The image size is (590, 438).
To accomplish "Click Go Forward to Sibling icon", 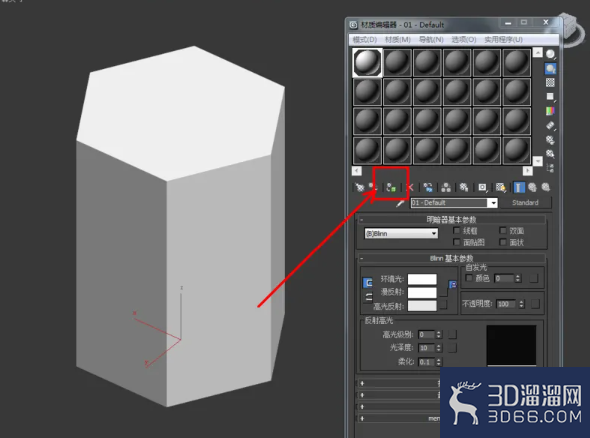I will coord(546,187).
